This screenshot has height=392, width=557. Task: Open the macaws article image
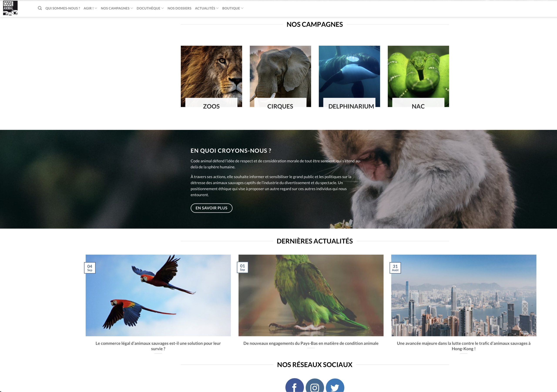coord(158,295)
